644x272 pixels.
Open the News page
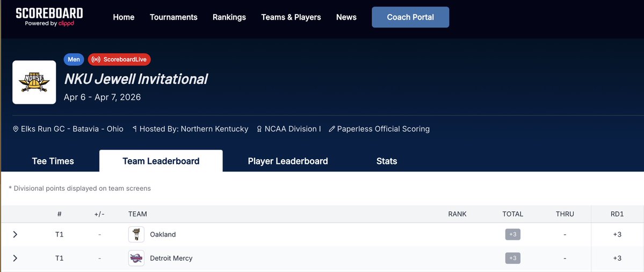tap(346, 17)
